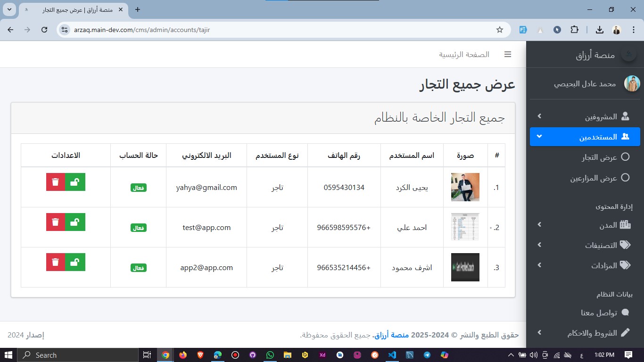The image size is (644, 362).
Task: Click the green unlock icon for يحيى الكرد
Action: pyautogui.click(x=75, y=182)
